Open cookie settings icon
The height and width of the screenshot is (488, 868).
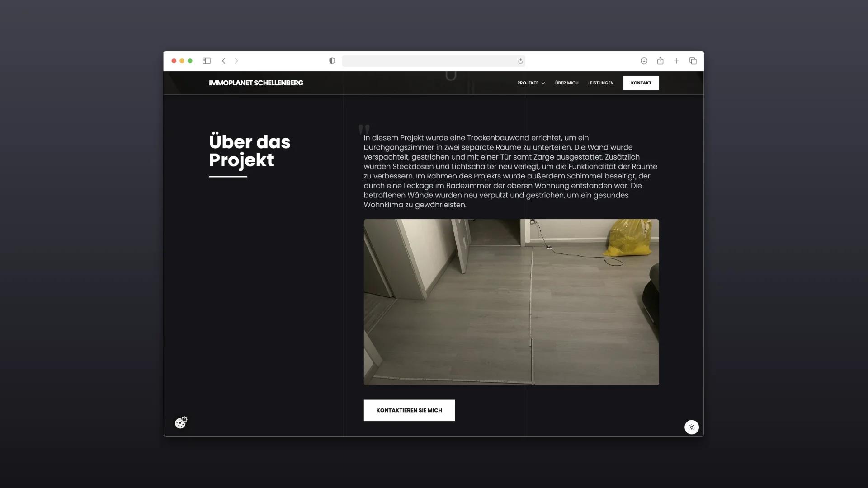pos(181,422)
